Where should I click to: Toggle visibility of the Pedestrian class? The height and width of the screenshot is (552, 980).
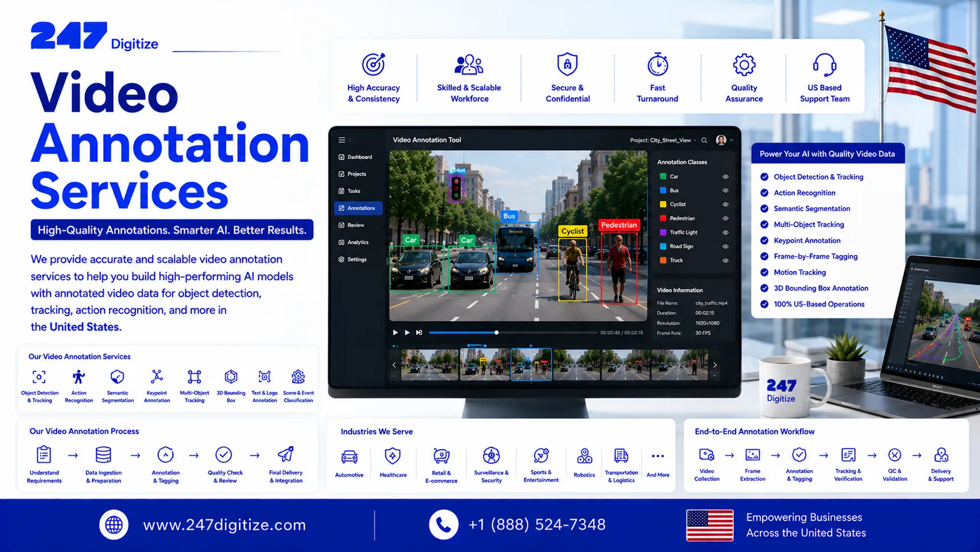coord(726,218)
